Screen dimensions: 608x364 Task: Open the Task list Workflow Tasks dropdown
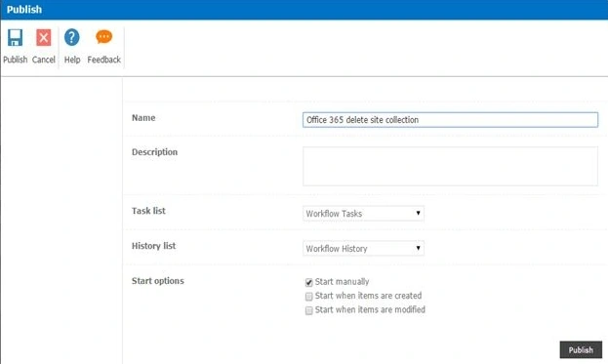pos(363,213)
